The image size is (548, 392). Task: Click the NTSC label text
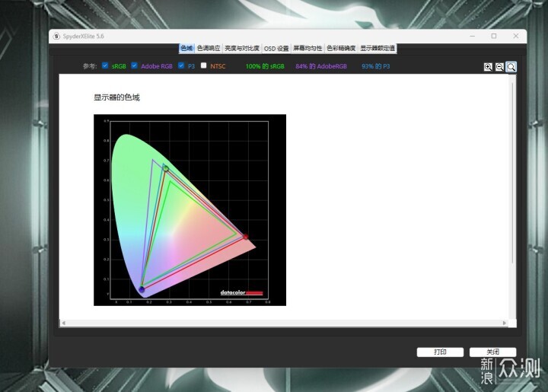tap(218, 66)
